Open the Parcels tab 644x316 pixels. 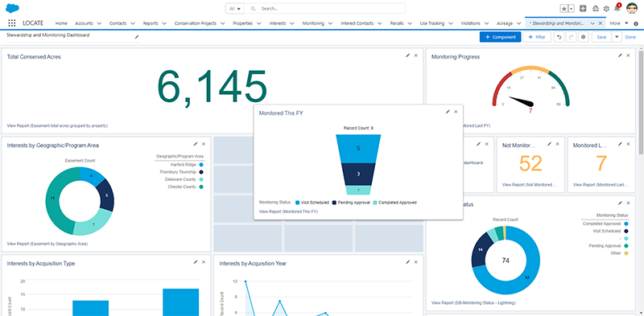click(x=396, y=23)
